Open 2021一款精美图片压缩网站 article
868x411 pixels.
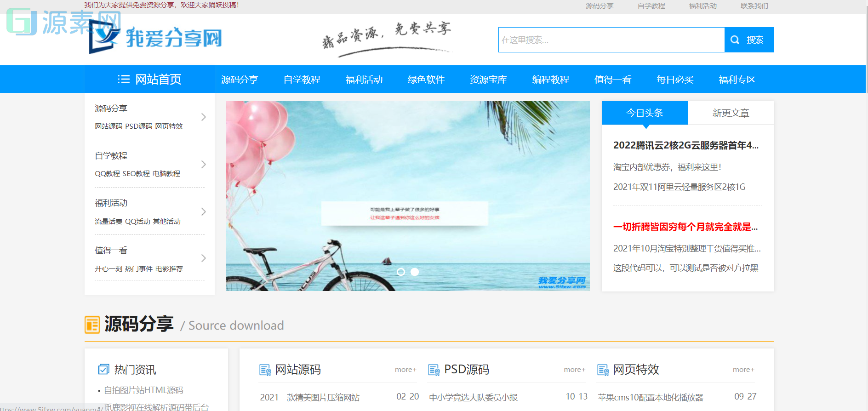coord(310,397)
